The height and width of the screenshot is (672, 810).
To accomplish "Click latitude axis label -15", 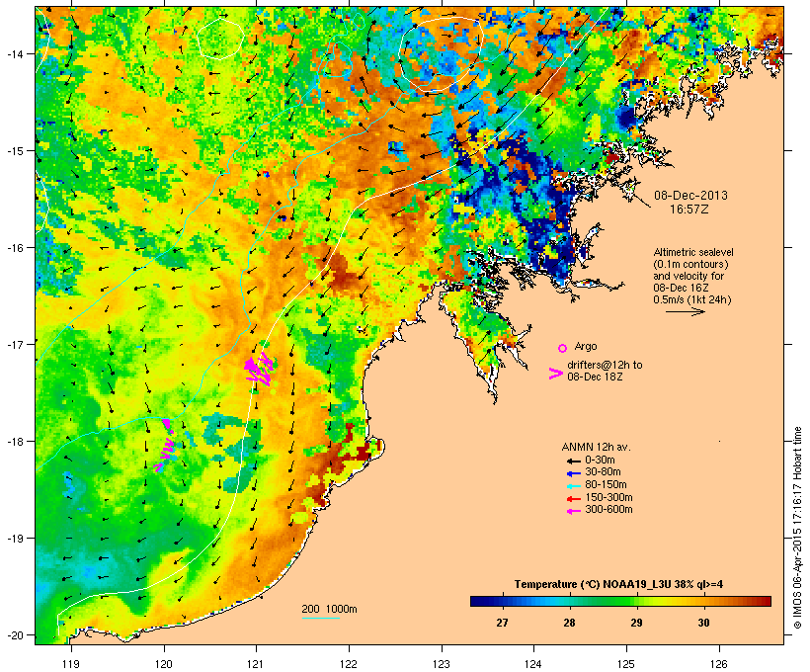I will tap(14, 151).
